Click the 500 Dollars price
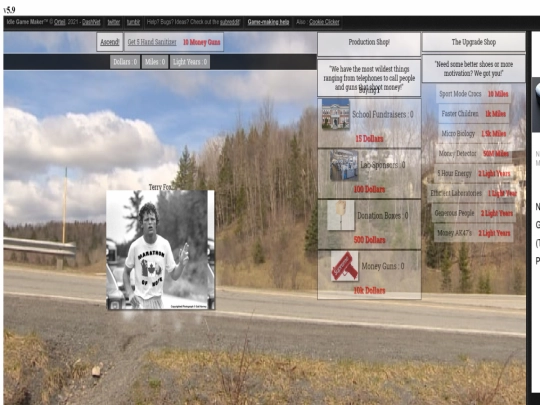This screenshot has height=405, width=540. 369,240
